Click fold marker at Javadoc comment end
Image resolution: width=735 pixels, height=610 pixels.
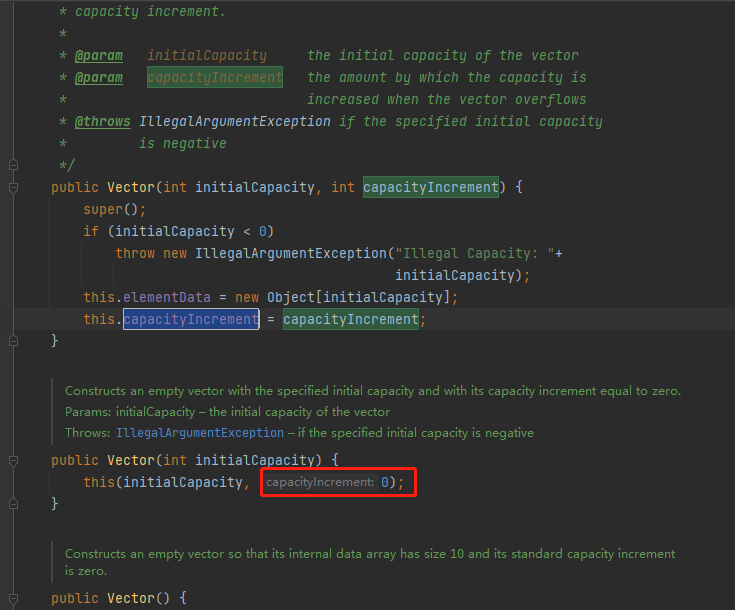(13, 165)
